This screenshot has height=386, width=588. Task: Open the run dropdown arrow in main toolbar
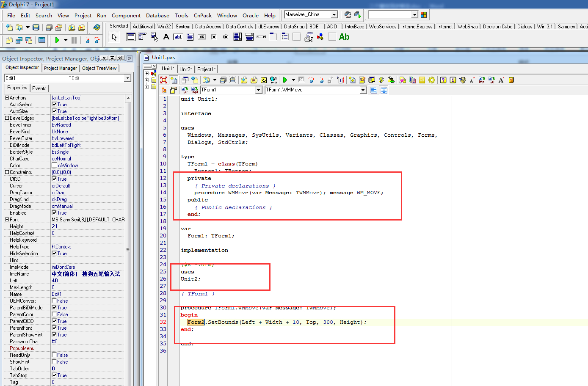pos(66,40)
